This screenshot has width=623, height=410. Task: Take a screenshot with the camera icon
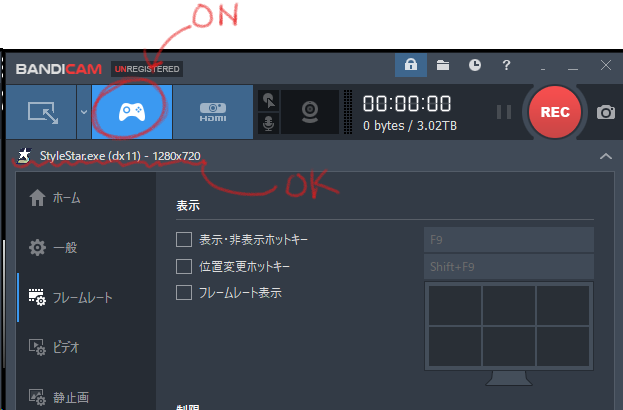pos(606,112)
